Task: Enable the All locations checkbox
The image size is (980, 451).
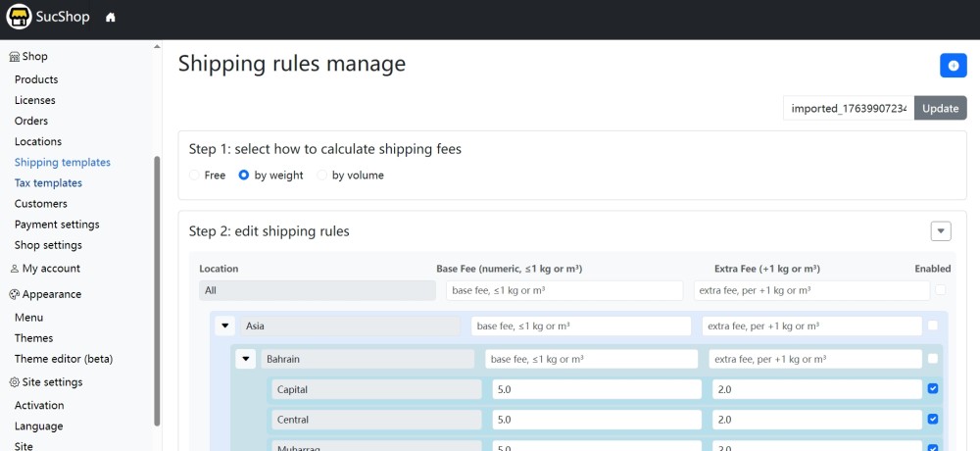Action: tap(940, 290)
